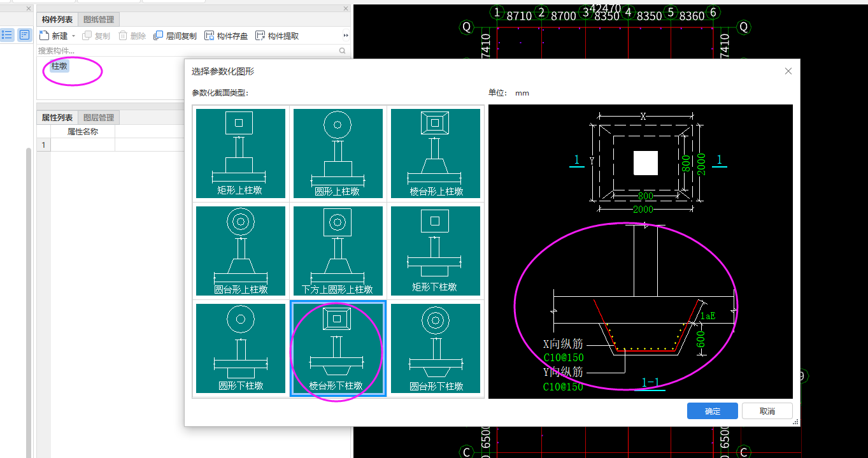Select the 圆形下柱墩 section thumbnail
The height and width of the screenshot is (458, 868).
[240, 348]
